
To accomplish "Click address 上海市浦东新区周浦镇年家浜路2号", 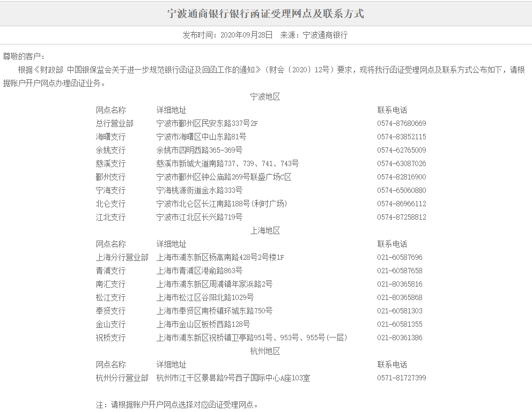I will (215, 284).
